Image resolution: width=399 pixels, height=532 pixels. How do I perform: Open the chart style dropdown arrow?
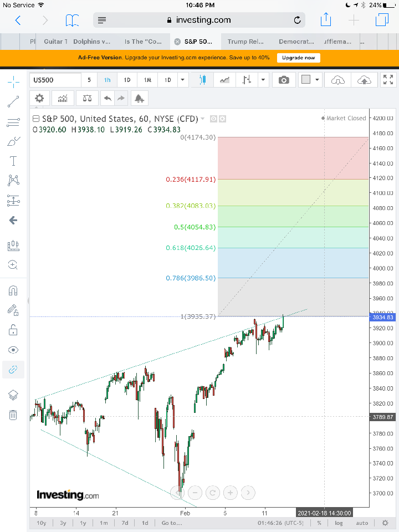click(x=263, y=80)
